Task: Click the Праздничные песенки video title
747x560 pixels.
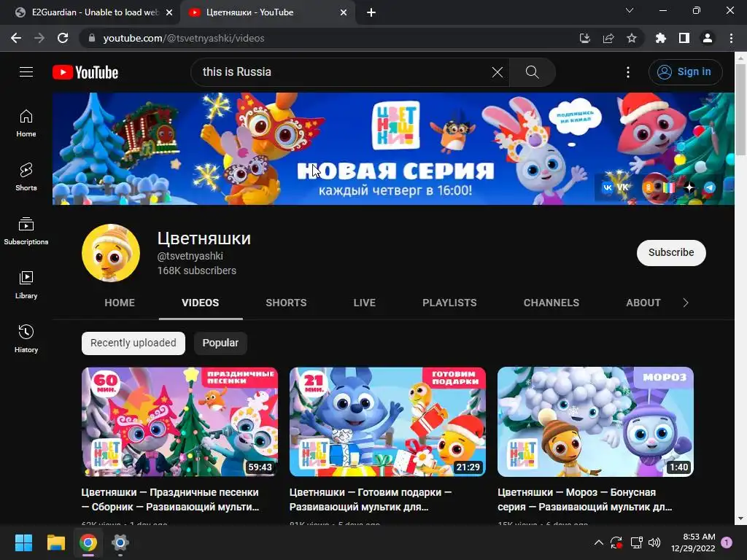Action: pos(171,499)
